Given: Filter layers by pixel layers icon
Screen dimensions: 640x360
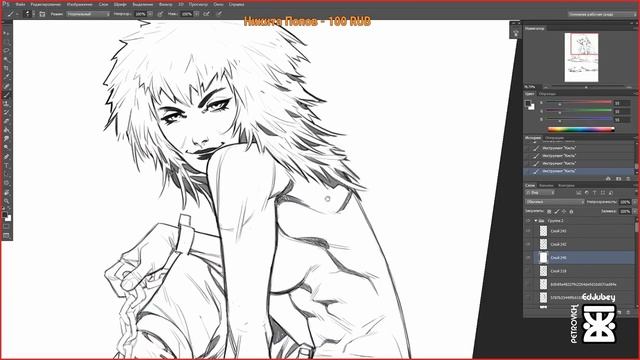Looking at the screenshot, I should tap(578, 193).
